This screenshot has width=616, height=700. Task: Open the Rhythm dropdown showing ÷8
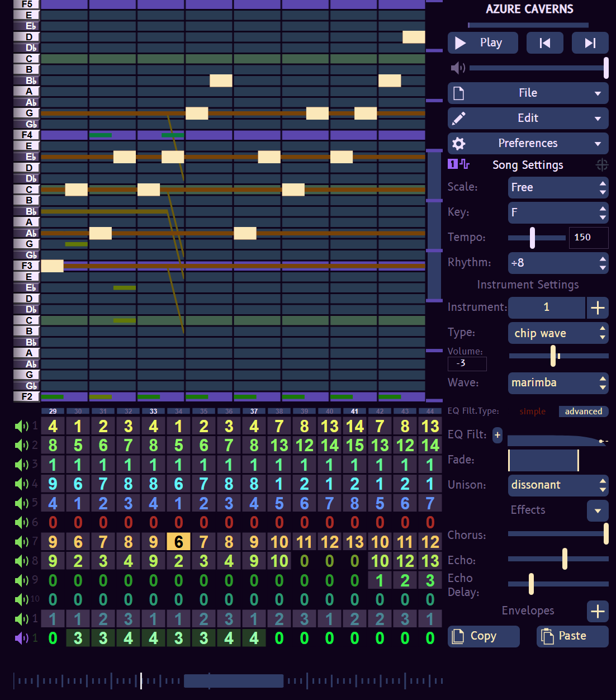coord(558,263)
